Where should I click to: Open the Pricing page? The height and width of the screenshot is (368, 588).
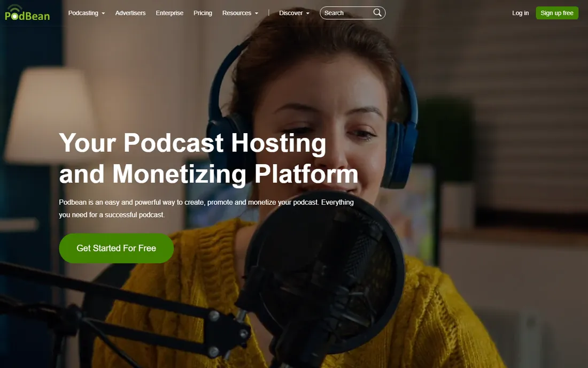click(x=203, y=13)
